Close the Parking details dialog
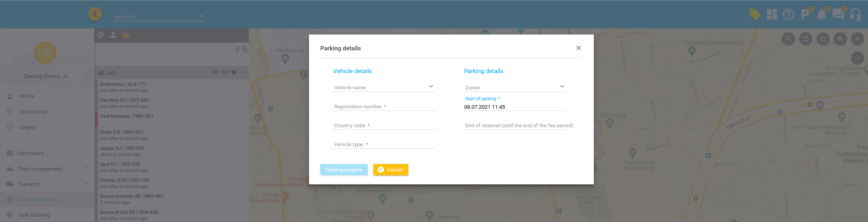868x222 pixels. pyautogui.click(x=578, y=48)
